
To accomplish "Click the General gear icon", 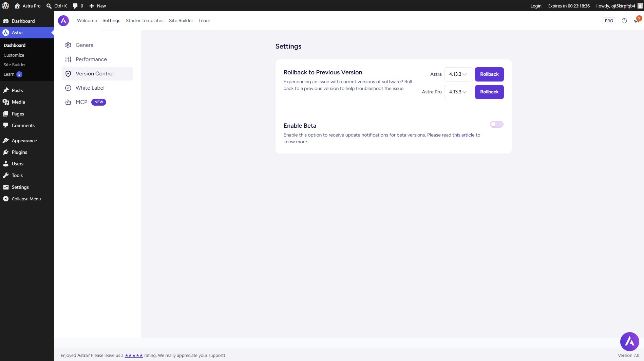I will pyautogui.click(x=68, y=45).
